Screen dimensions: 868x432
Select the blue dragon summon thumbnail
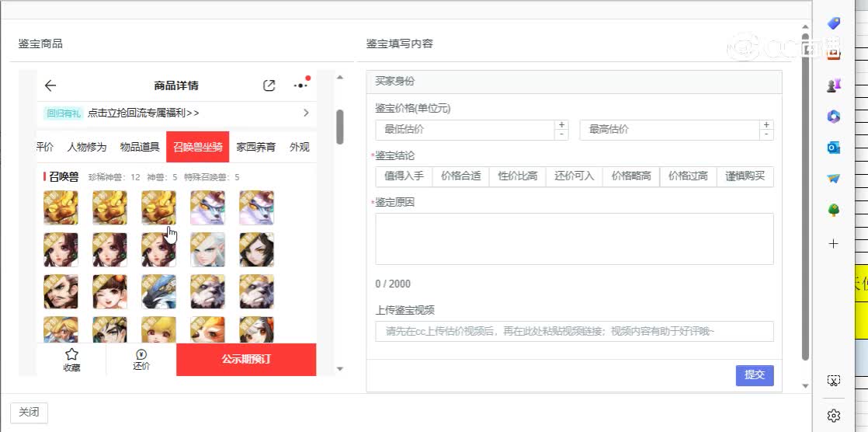tap(158, 292)
